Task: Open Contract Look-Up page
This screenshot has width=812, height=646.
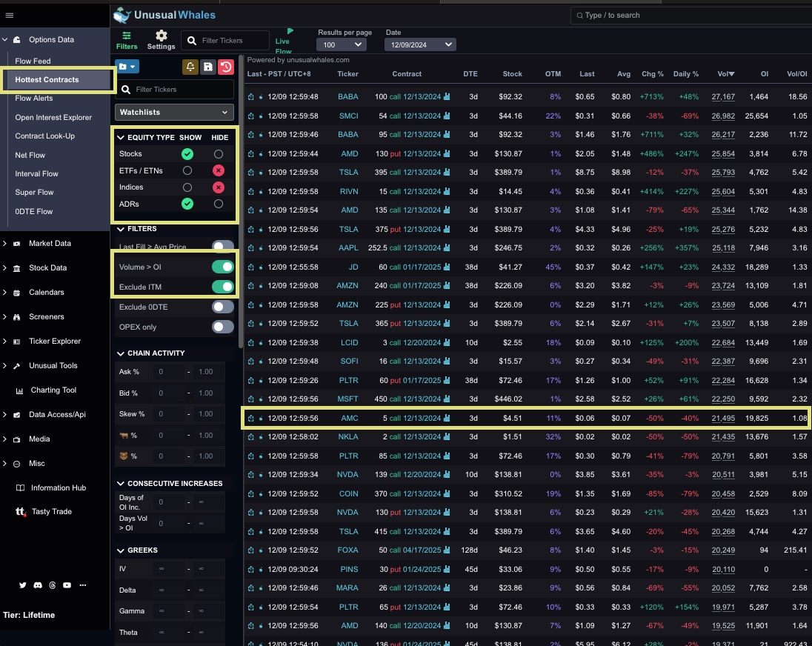Action: (x=44, y=136)
